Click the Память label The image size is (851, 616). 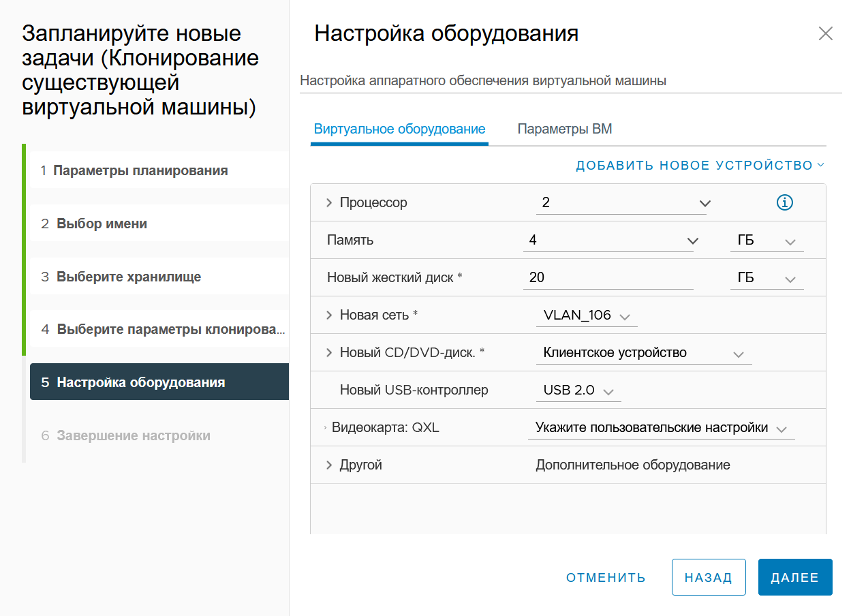[x=350, y=240]
